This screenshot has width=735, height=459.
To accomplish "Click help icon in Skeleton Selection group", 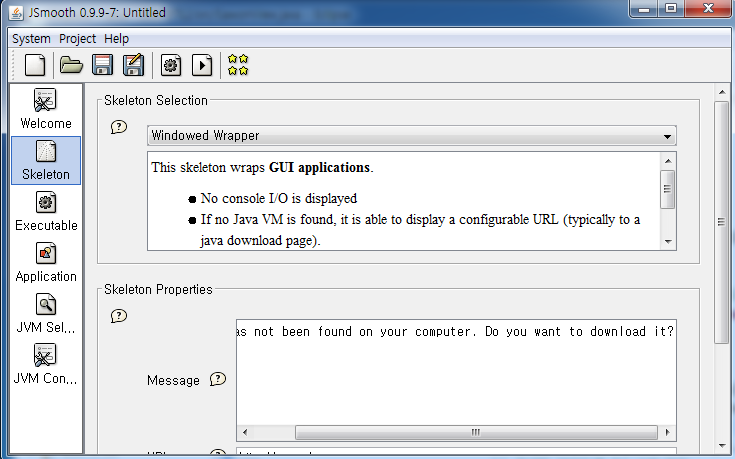I will tap(119, 127).
